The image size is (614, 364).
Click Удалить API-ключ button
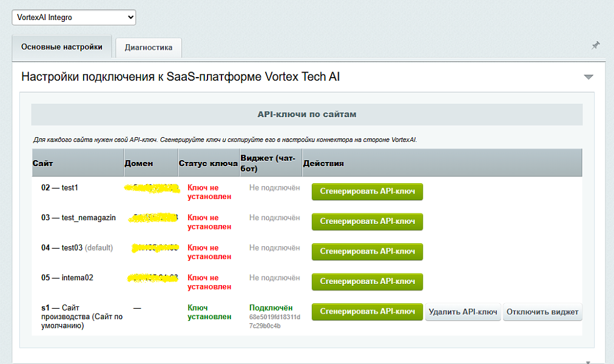[463, 312]
